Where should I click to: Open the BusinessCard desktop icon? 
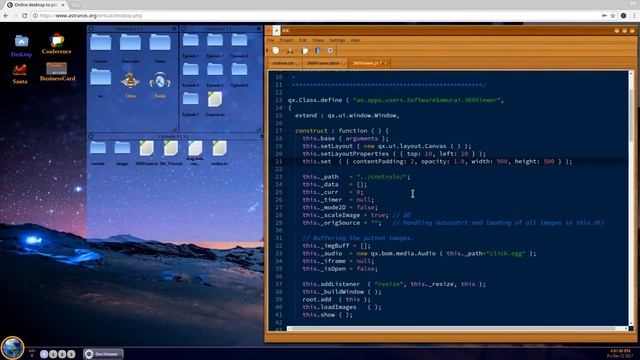point(57,69)
